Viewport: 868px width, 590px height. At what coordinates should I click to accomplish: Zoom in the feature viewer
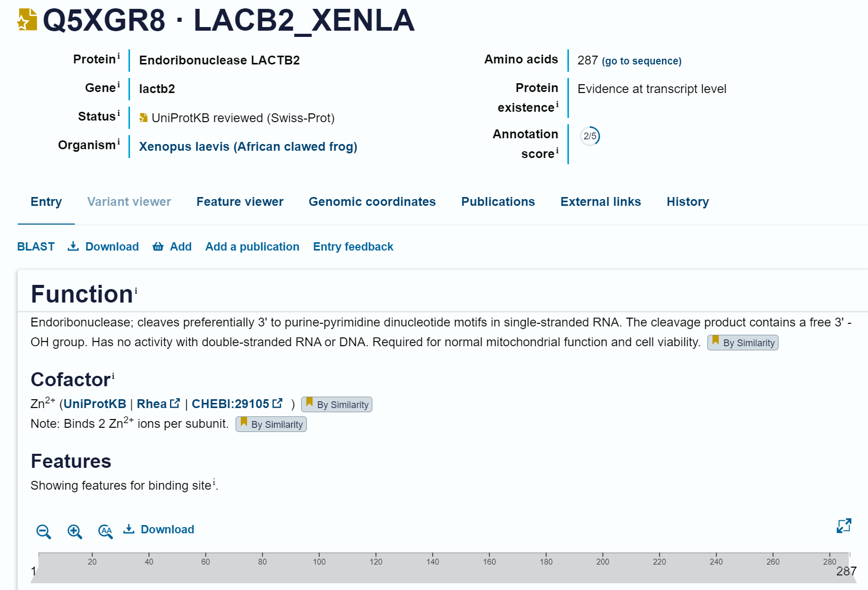[75, 531]
